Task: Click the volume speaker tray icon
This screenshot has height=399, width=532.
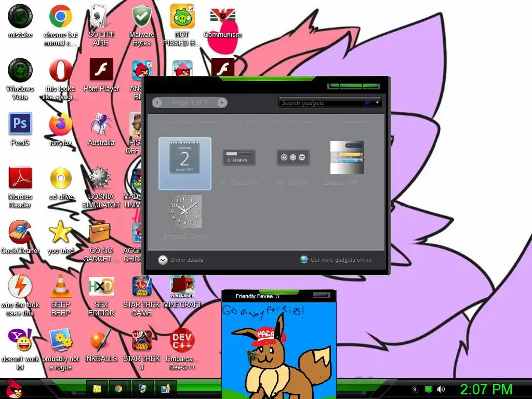Action: coord(441,389)
